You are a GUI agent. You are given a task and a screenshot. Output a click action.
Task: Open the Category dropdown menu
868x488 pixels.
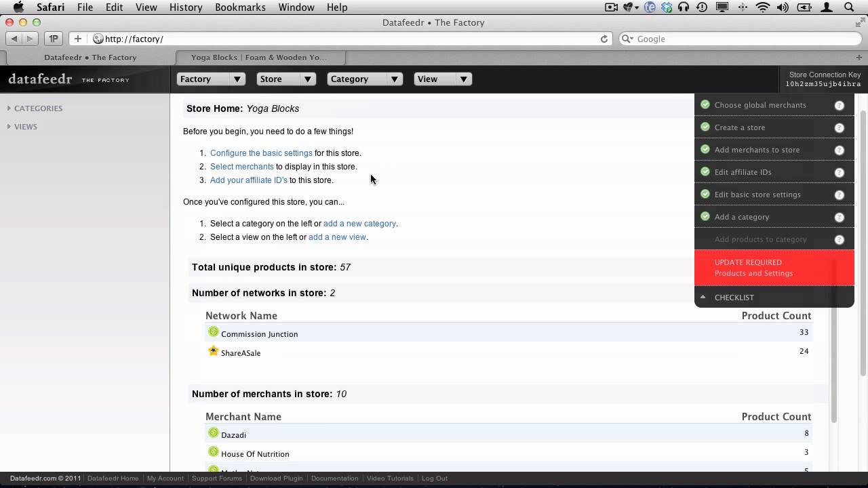click(x=365, y=79)
